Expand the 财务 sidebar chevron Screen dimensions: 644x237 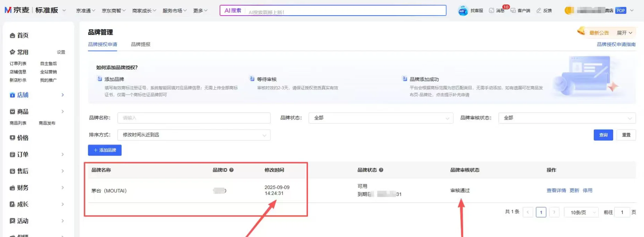point(63,188)
